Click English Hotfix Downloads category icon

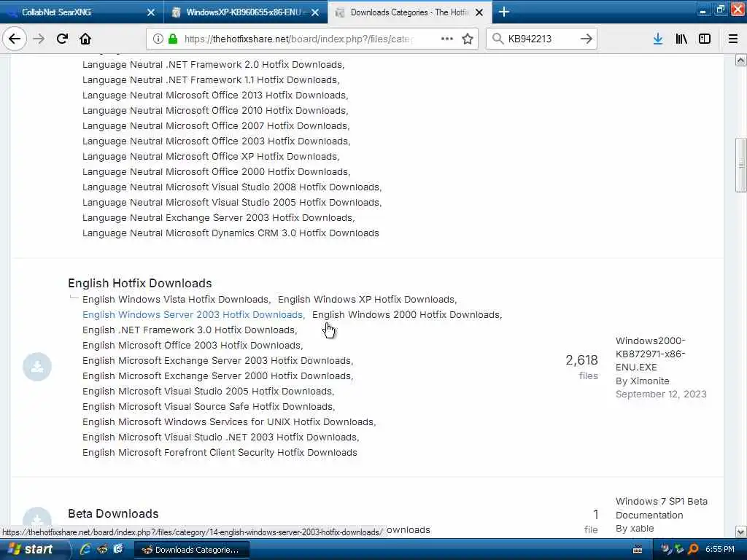tap(37, 367)
